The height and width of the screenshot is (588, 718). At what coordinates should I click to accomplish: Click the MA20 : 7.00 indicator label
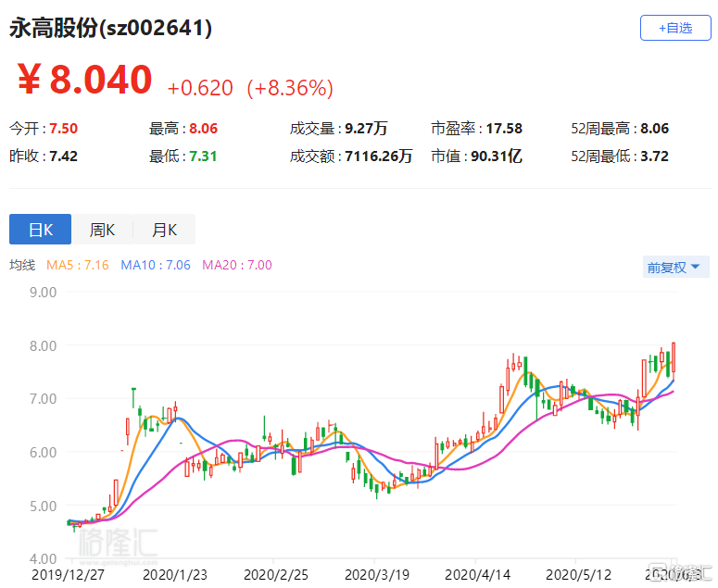237,265
